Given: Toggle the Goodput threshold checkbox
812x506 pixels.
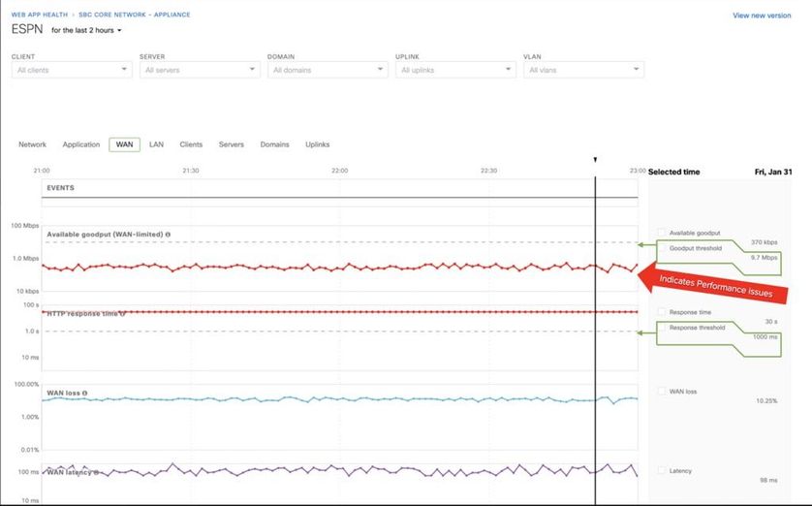Looking at the screenshot, I should [x=661, y=248].
